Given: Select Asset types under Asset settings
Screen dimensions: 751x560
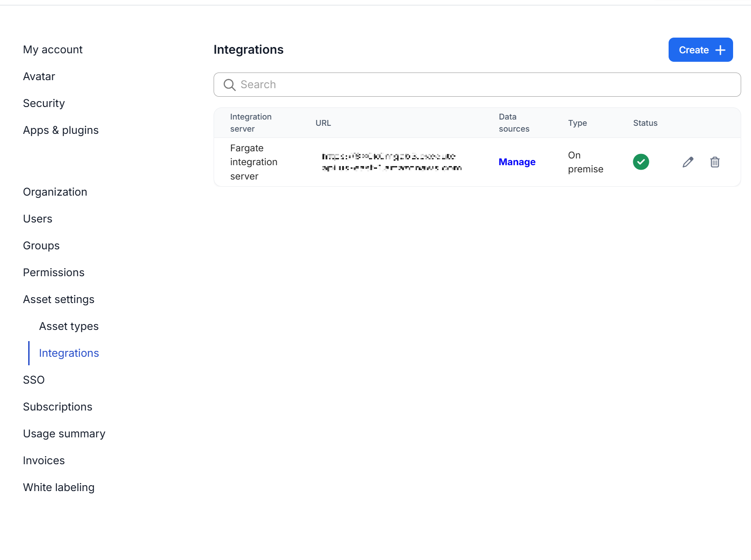Looking at the screenshot, I should pyautogui.click(x=69, y=326).
